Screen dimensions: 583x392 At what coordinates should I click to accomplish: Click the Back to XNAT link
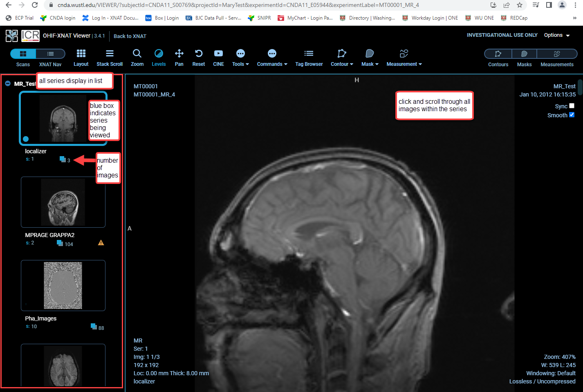(130, 36)
